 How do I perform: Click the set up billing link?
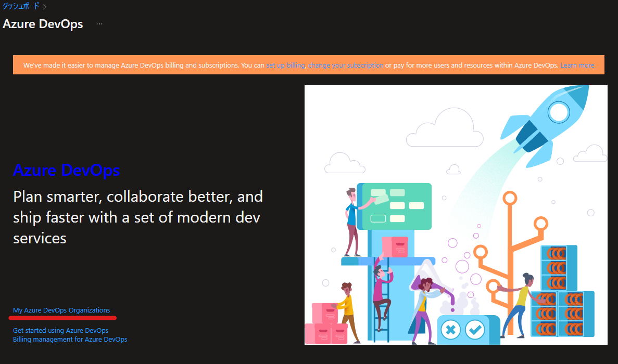(285, 65)
